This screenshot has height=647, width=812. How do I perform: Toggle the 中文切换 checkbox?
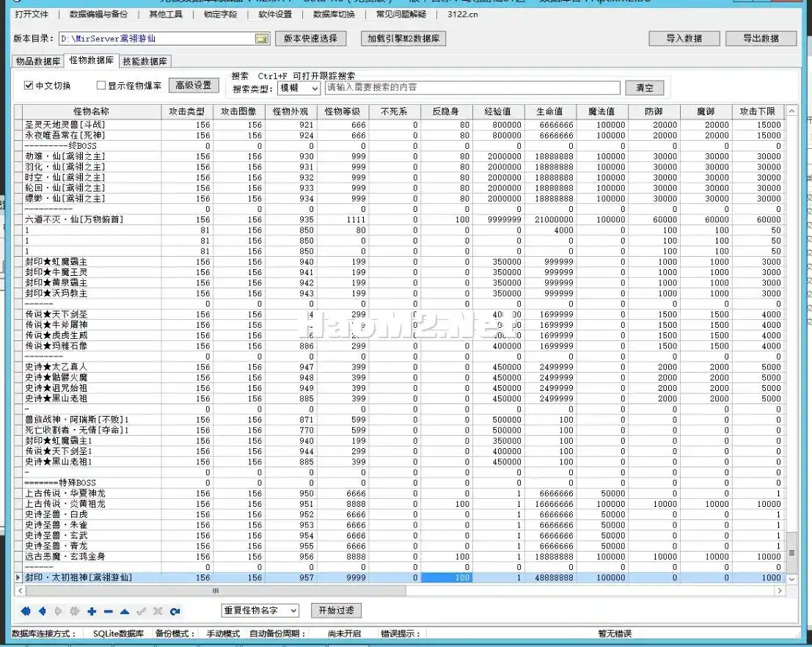coord(29,85)
